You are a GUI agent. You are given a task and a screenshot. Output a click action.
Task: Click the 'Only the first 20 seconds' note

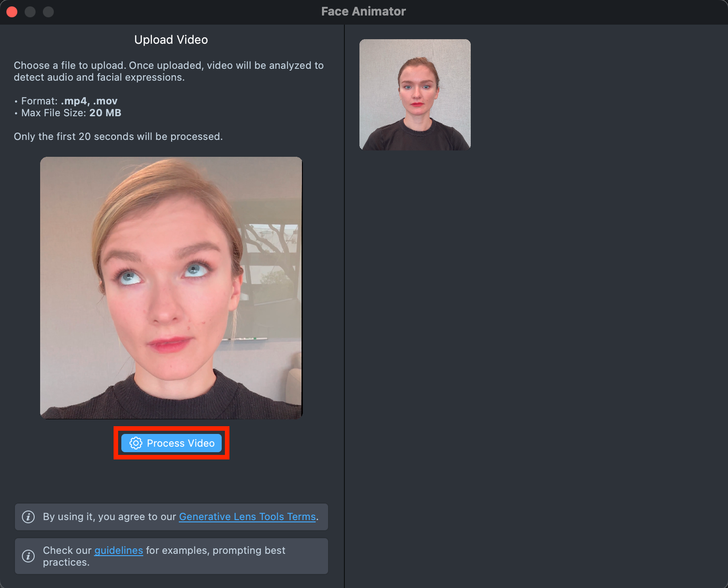tap(118, 136)
